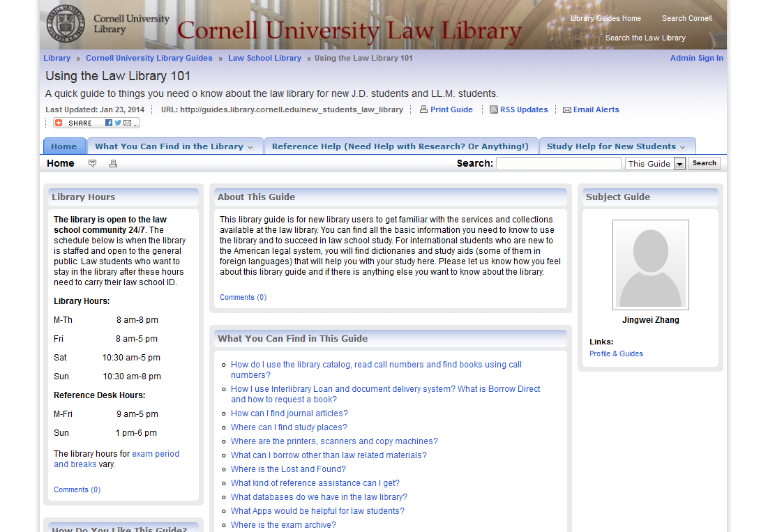
Task: Click How can I find journal articles?
Action: [289, 413]
